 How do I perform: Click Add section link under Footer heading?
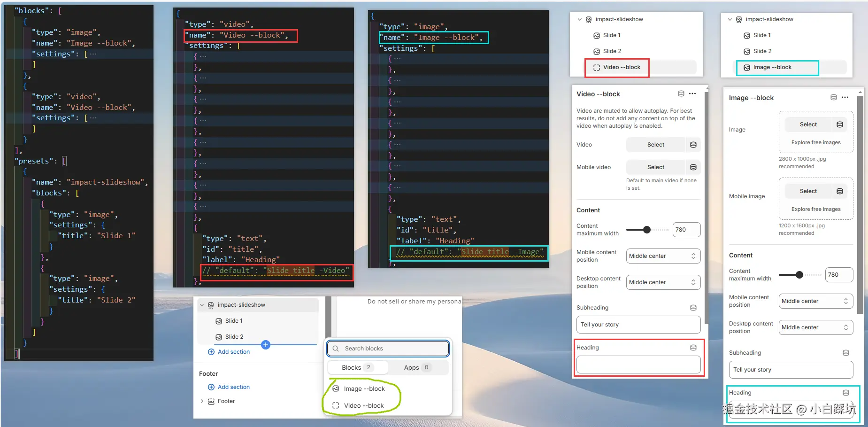coord(234,387)
